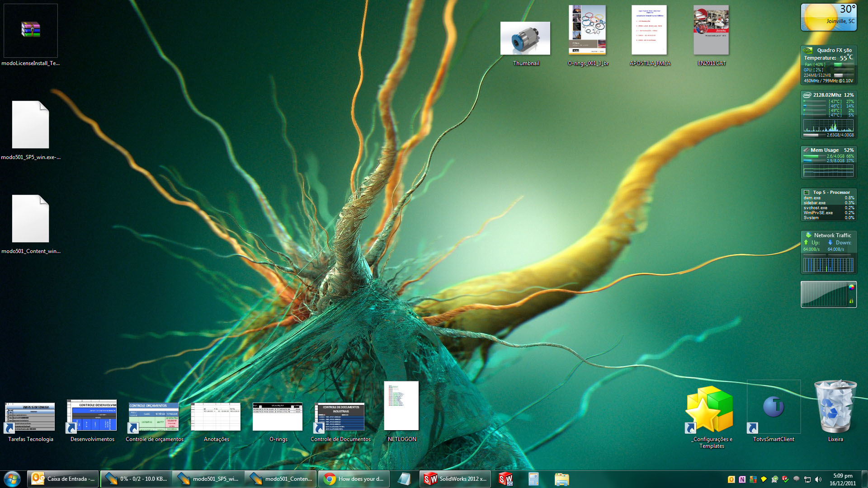This screenshot has height=488, width=868.
Task: Click the Network Traffic gadget
Action: pyautogui.click(x=828, y=252)
